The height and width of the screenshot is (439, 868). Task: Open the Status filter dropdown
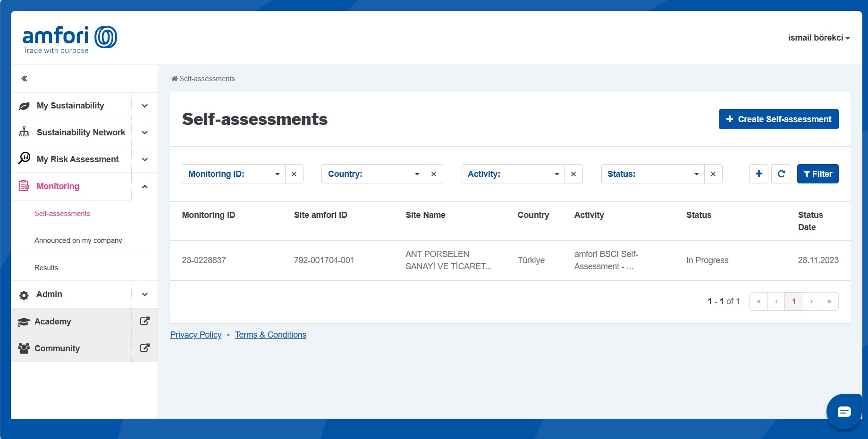pos(653,174)
